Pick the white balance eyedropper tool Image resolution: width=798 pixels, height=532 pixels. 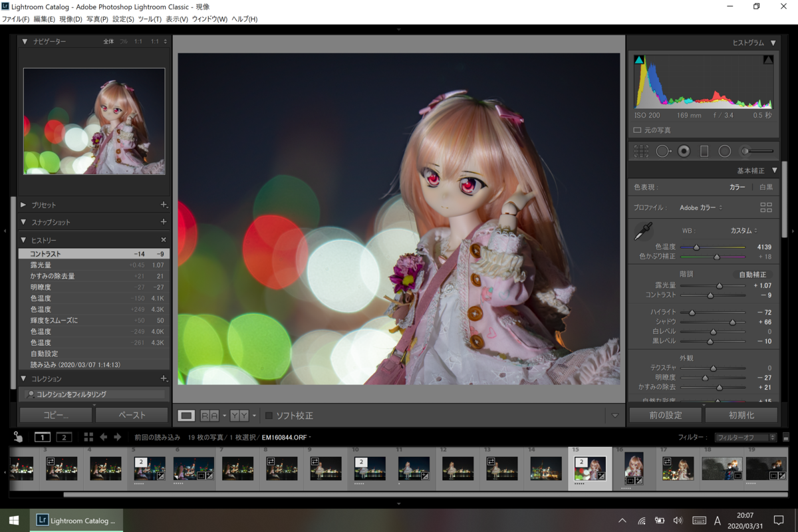point(642,232)
